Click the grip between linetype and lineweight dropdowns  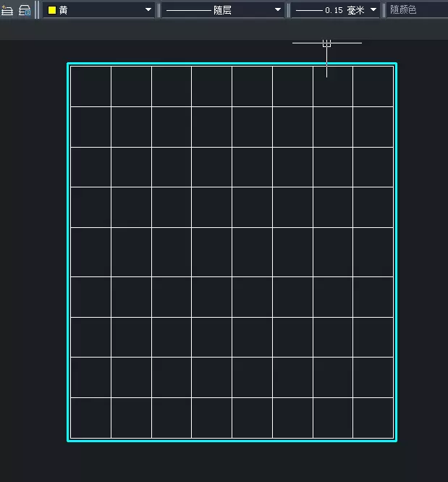pos(288,10)
